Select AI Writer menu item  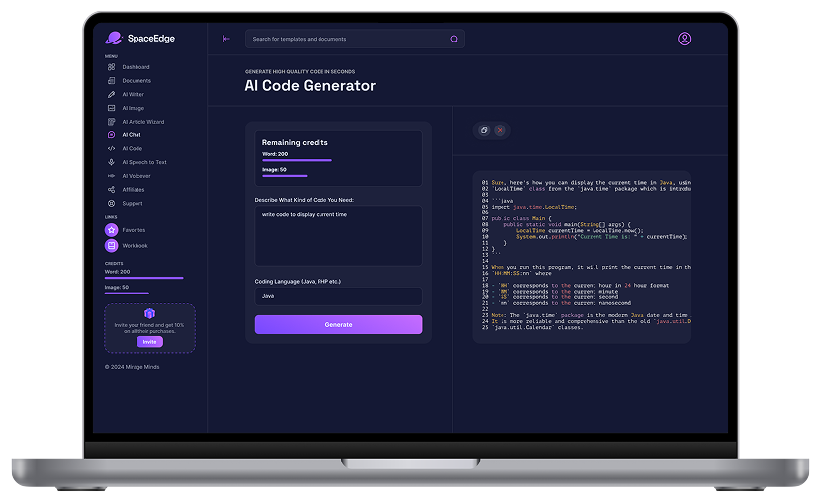click(134, 94)
